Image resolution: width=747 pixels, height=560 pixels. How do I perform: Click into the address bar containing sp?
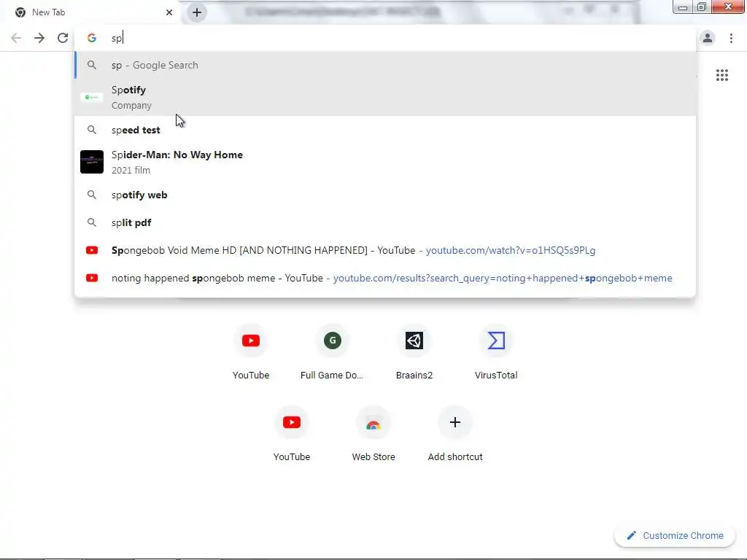[x=385, y=38]
